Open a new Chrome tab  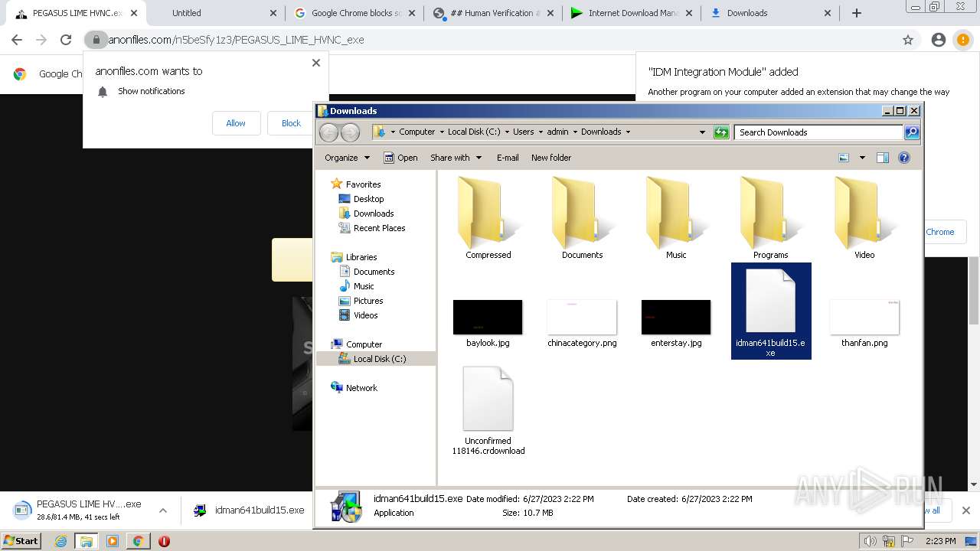pos(857,13)
